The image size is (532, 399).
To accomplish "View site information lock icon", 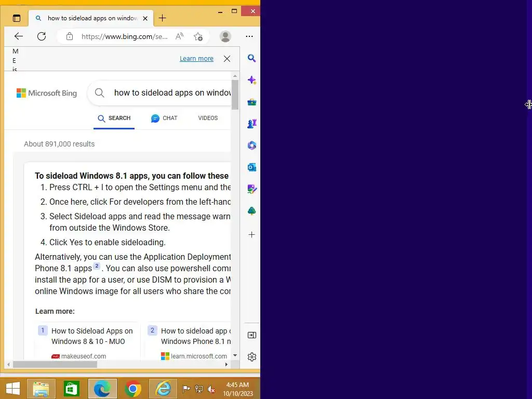I will coord(70,36).
